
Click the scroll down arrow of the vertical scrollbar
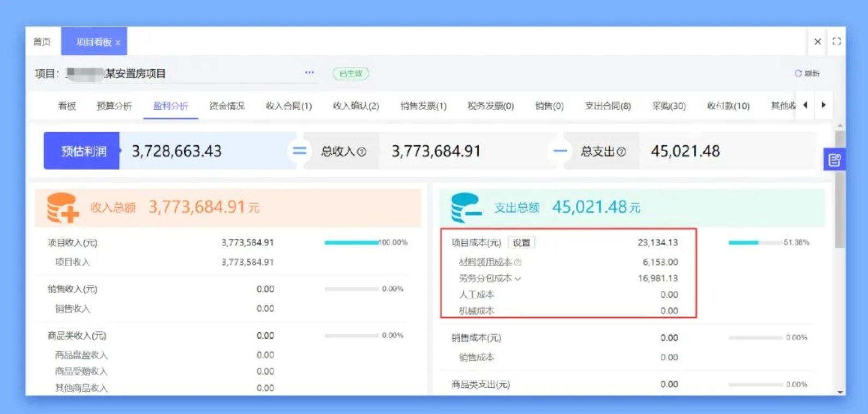coord(840,392)
